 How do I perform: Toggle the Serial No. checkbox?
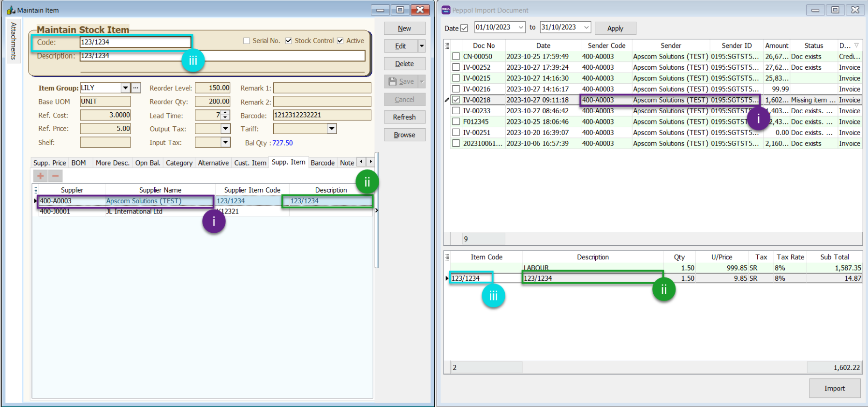tap(247, 41)
